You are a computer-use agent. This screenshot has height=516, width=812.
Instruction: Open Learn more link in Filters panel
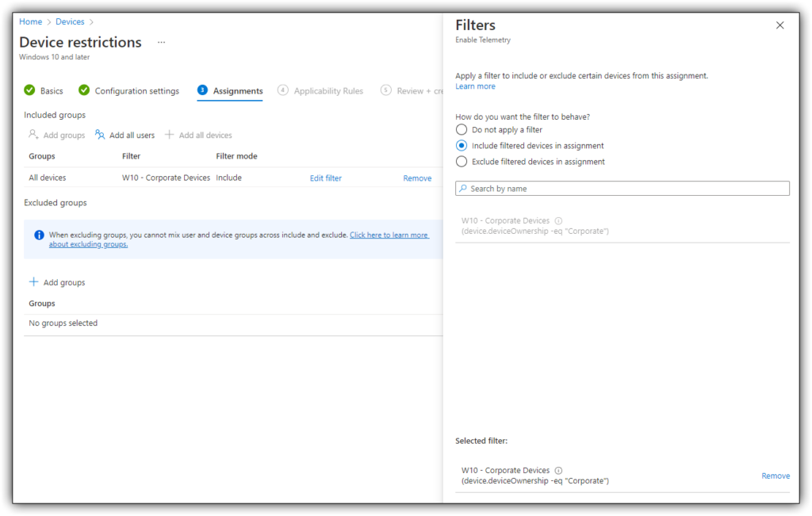pos(476,86)
